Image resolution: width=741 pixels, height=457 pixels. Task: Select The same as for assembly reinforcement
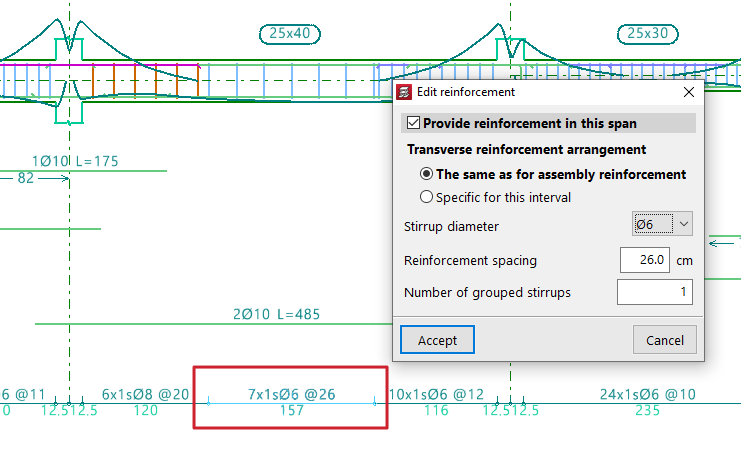coord(426,174)
